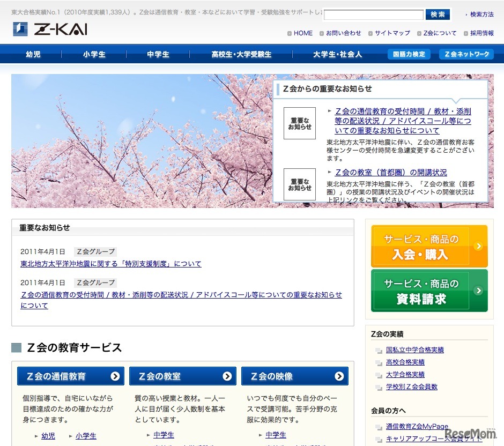Click page icon beside 通信教育Z会MyPage
Image resolution: width=504 pixels, height=446 pixels.
(x=379, y=427)
